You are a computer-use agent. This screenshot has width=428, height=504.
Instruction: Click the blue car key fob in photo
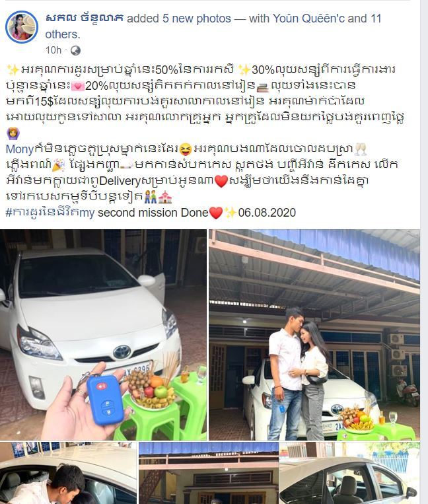pyautogui.click(x=105, y=399)
